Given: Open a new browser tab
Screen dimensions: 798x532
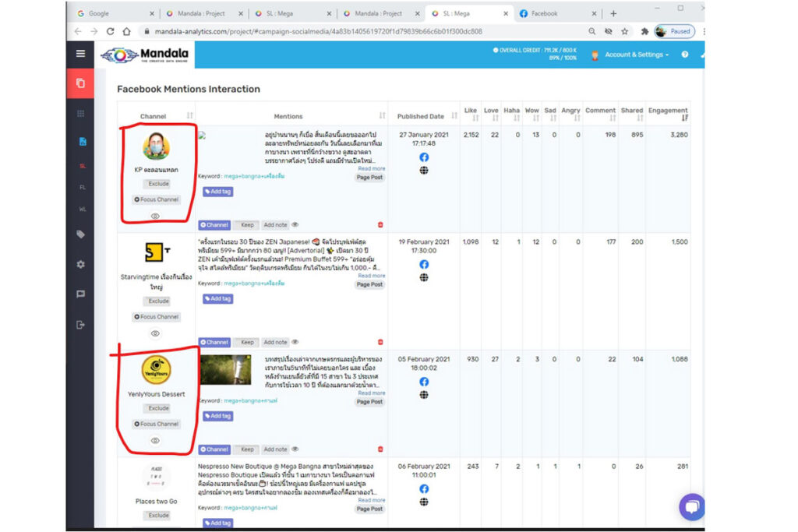Looking at the screenshot, I should [613, 14].
